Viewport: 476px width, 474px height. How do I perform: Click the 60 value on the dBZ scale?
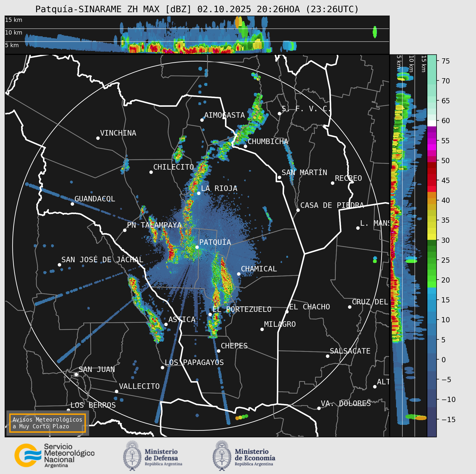pos(446,121)
